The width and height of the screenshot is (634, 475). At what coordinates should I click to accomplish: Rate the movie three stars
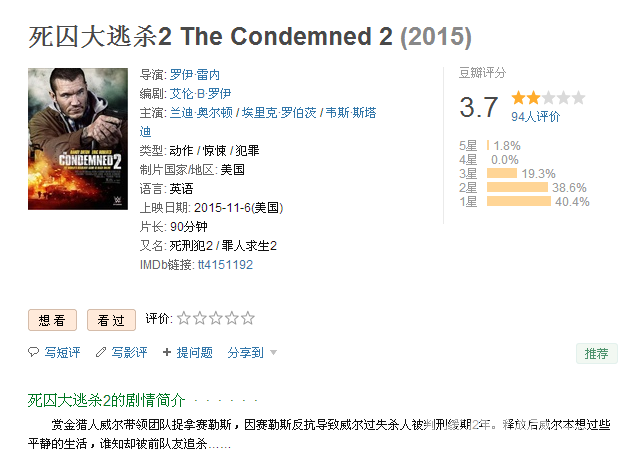(216, 318)
